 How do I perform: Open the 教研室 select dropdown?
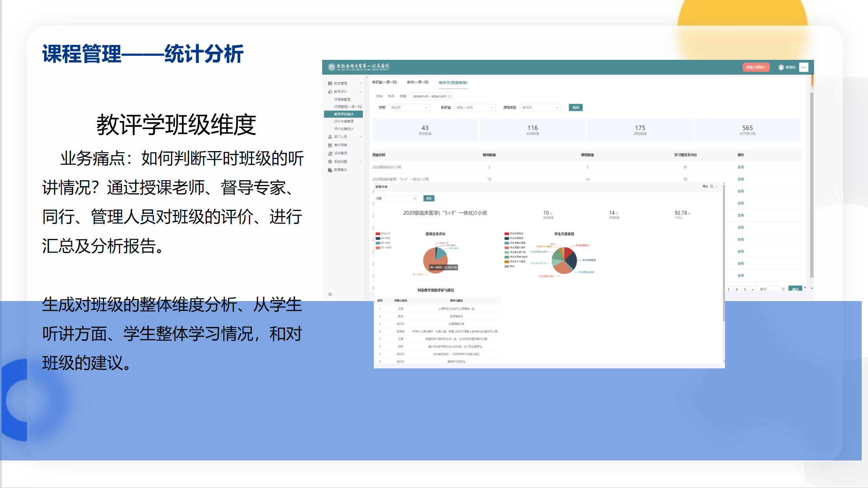[475, 107]
